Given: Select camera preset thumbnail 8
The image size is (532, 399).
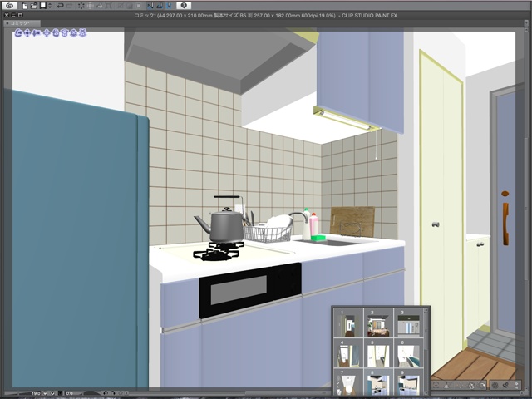Looking at the screenshot, I should point(378,382).
